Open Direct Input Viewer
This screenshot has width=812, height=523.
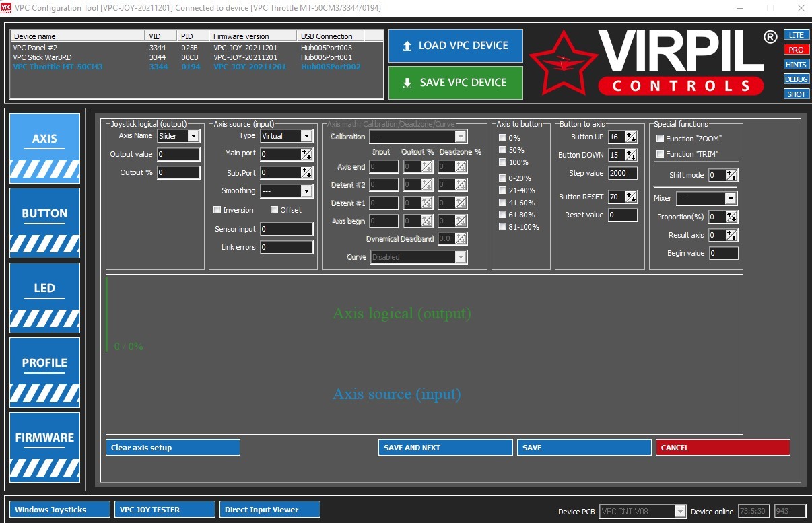pos(270,510)
